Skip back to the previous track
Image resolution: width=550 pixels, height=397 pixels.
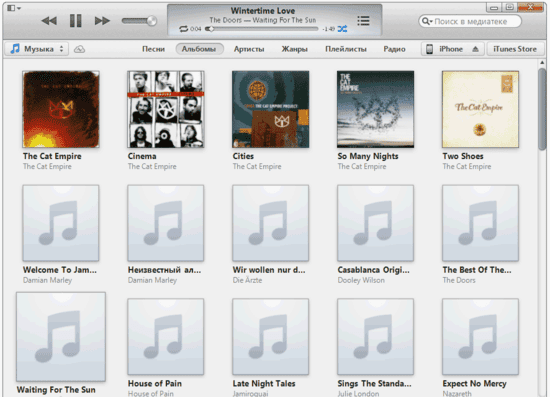pos(49,21)
